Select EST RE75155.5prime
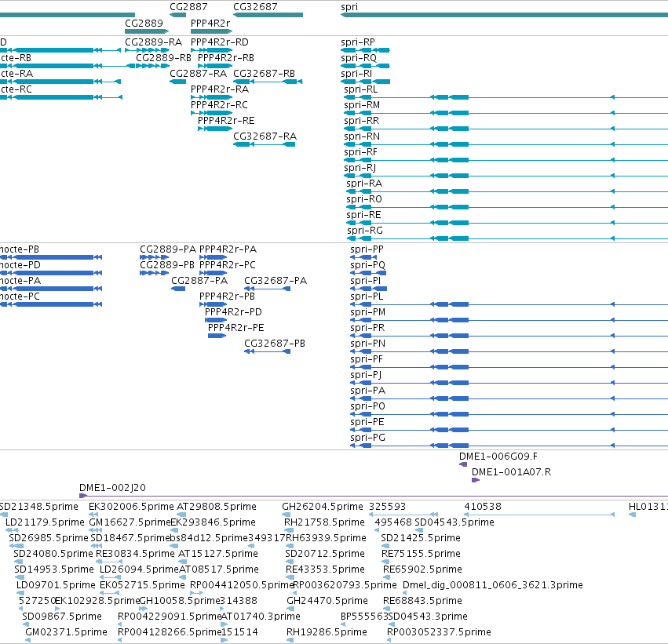 421,555
